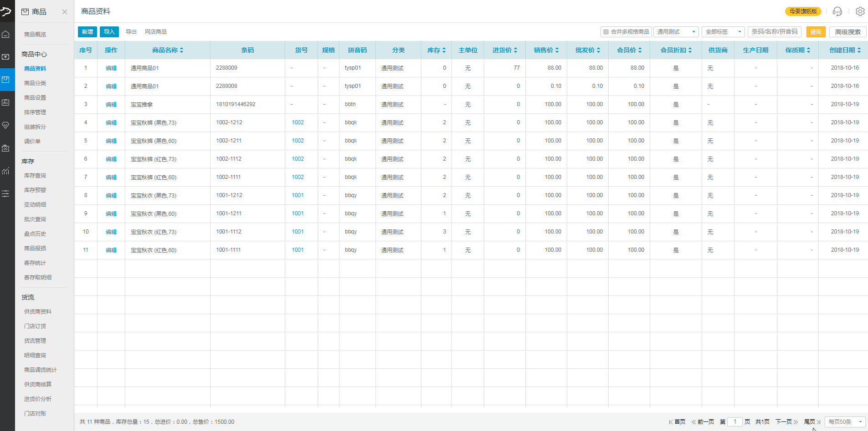Open the 全部标签 tag dropdown
Image resolution: width=868 pixels, height=431 pixels.
point(723,32)
